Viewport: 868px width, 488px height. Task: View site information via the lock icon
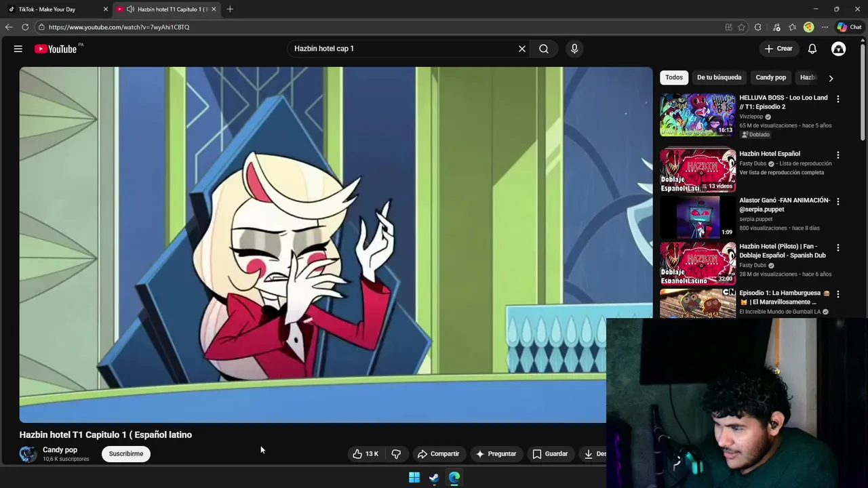coord(41,27)
